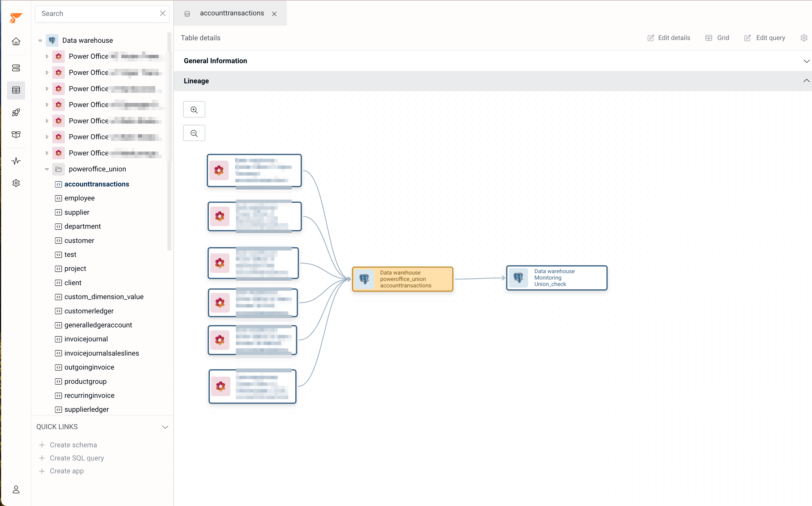Open settings gear in left sidebar
Viewport: 812px width, 506px height.
[x=16, y=183]
